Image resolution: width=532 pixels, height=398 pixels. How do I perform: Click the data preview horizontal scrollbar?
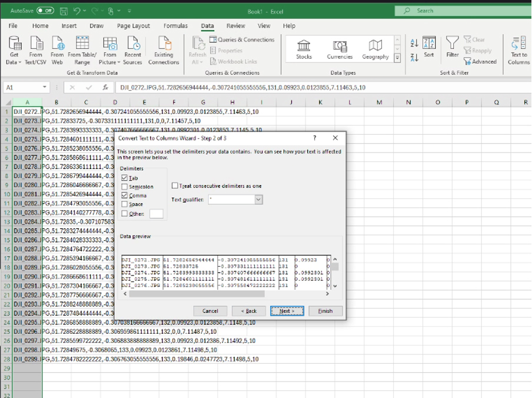pyautogui.click(x=197, y=294)
